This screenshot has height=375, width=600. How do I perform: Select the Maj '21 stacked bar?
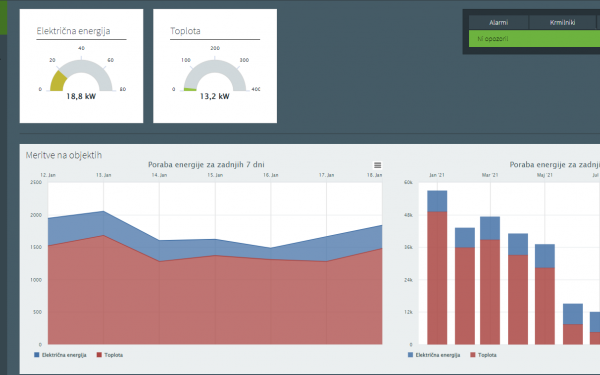coord(545,294)
